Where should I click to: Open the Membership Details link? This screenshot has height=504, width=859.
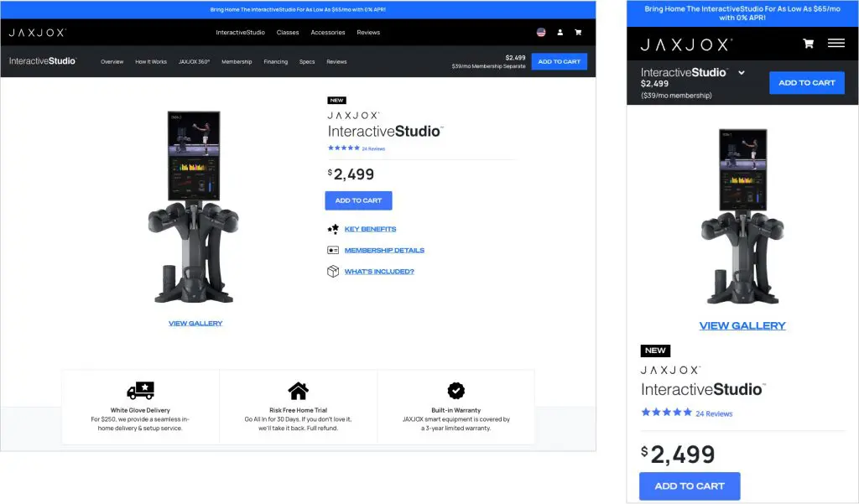[x=384, y=250]
